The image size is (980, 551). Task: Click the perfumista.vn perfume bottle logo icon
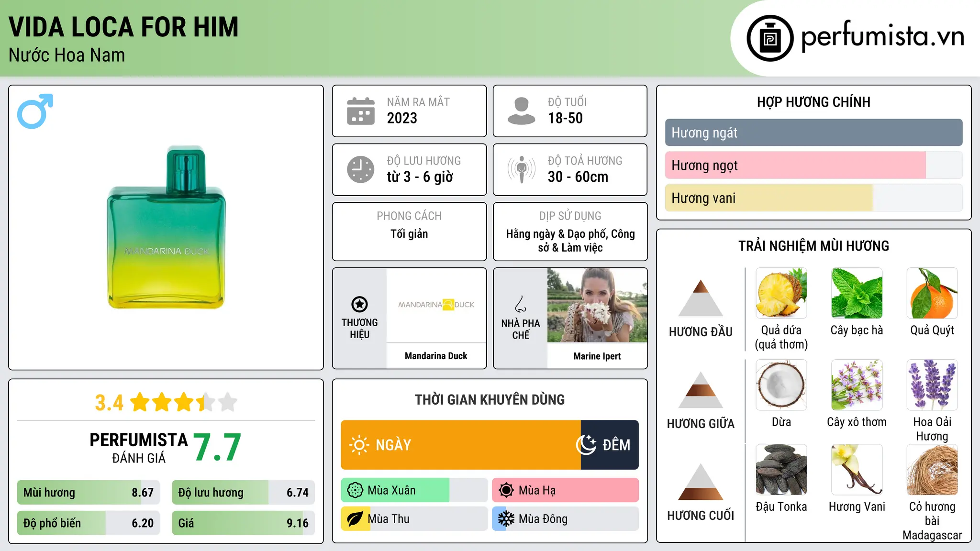pyautogui.click(x=770, y=38)
